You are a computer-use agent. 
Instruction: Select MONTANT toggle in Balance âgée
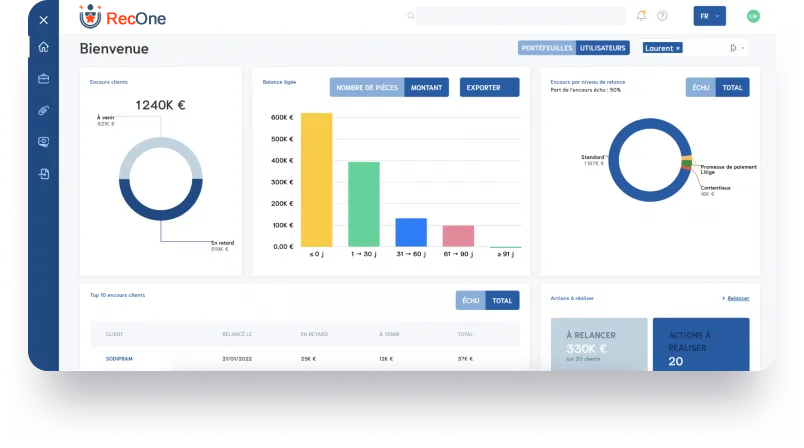426,87
